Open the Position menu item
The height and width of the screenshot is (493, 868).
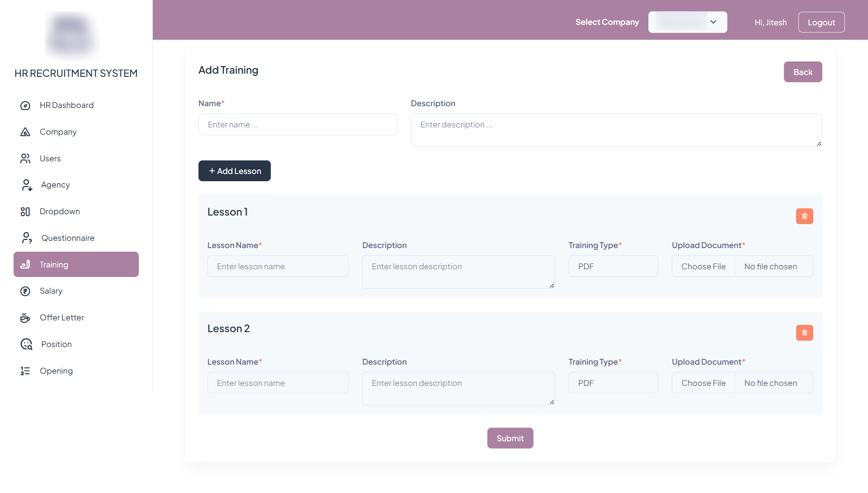click(x=76, y=344)
